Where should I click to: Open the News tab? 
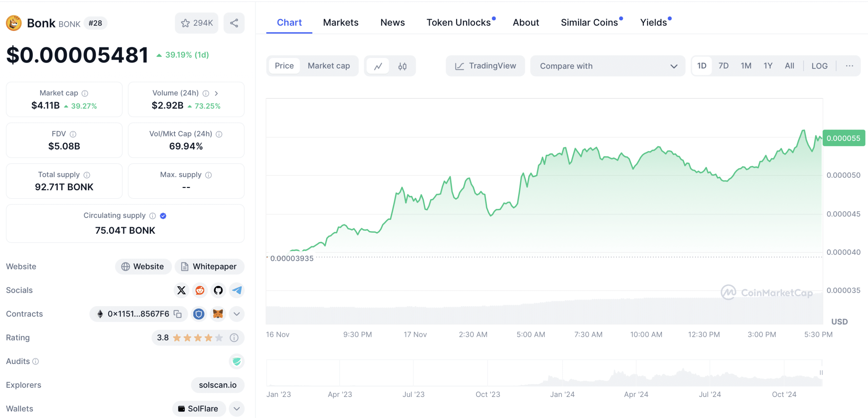pos(393,22)
